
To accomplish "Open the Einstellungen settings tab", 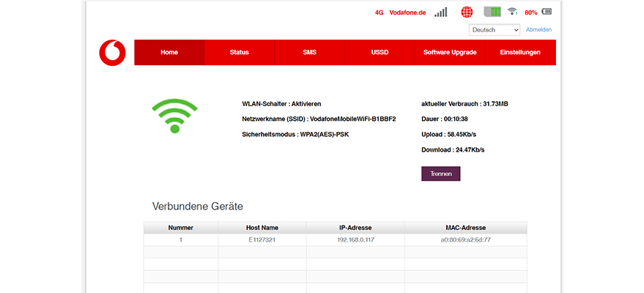I will point(520,53).
